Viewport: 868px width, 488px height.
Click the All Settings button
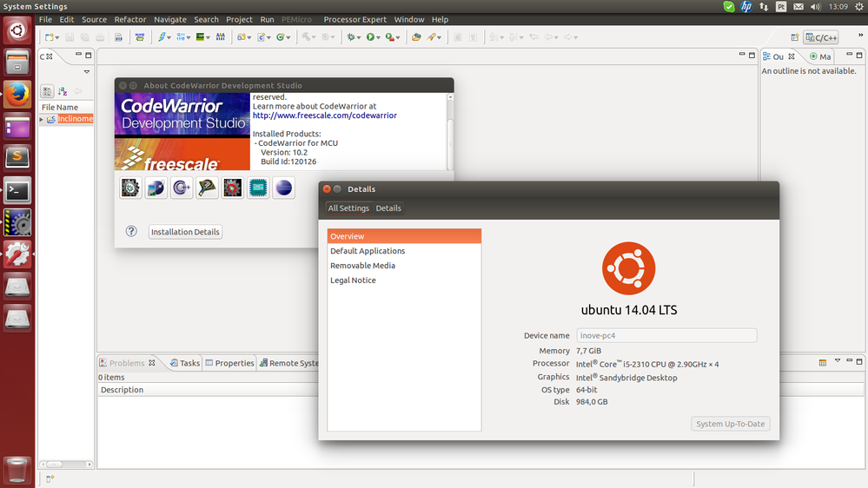coord(348,208)
